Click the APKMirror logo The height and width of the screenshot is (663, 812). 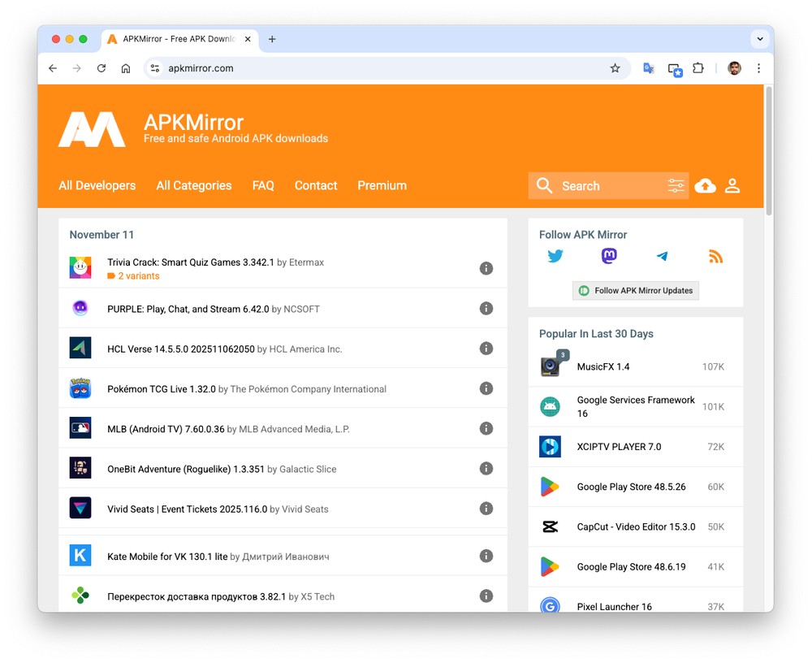point(92,130)
